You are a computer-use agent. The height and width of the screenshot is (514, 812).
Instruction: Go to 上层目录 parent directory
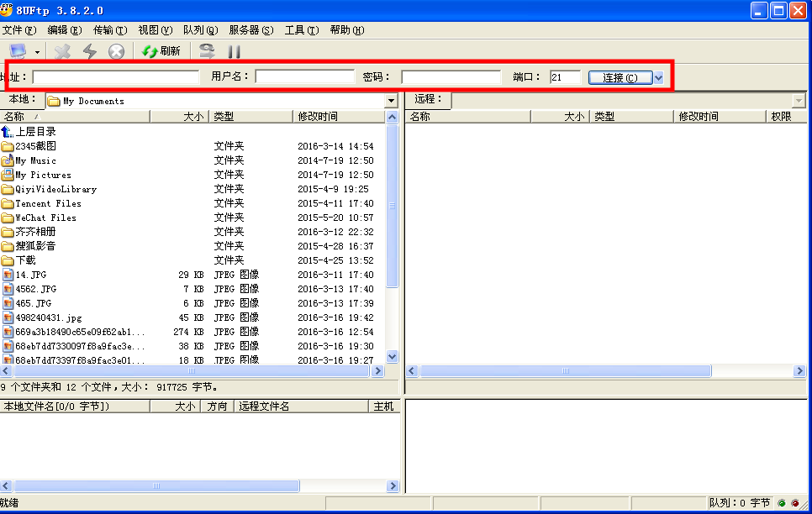tap(29, 132)
